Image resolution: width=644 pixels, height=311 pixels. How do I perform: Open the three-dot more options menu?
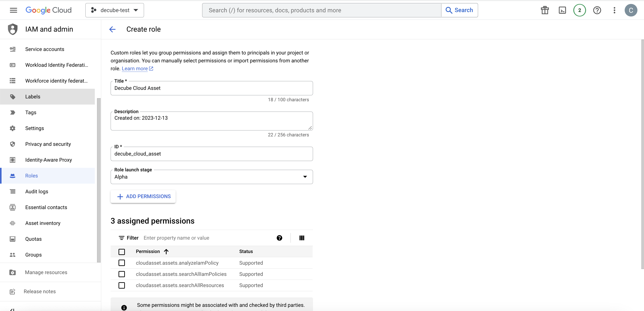click(614, 10)
